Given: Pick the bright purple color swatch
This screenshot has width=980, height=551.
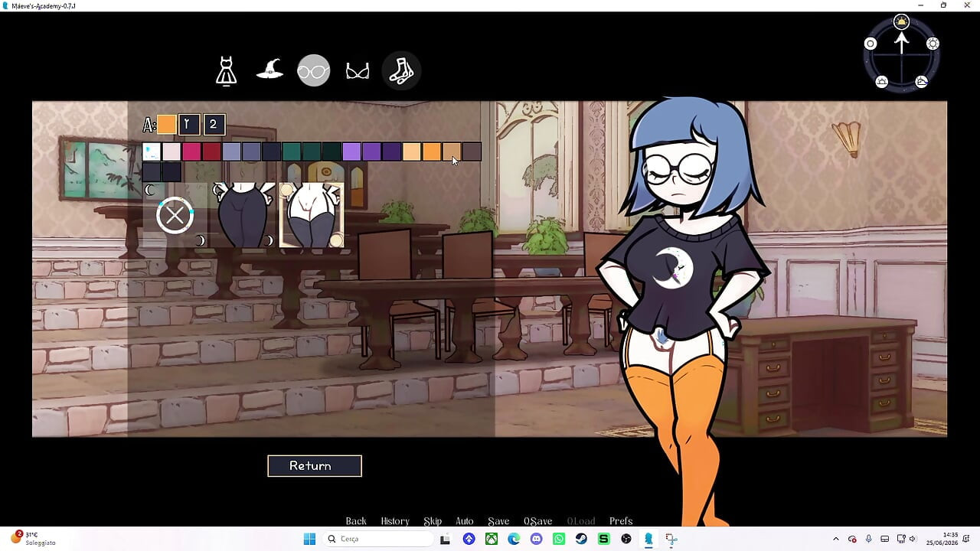Looking at the screenshot, I should pos(351,152).
